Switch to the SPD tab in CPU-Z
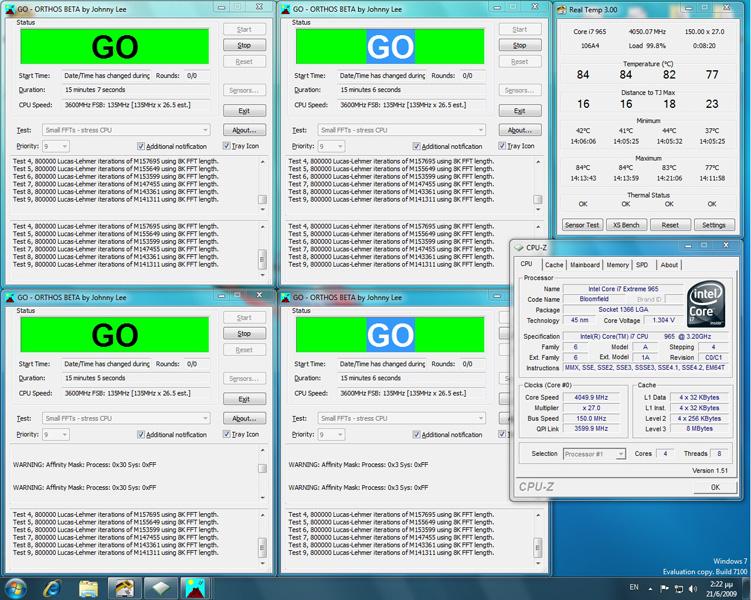The width and height of the screenshot is (751, 600). pyautogui.click(x=642, y=265)
